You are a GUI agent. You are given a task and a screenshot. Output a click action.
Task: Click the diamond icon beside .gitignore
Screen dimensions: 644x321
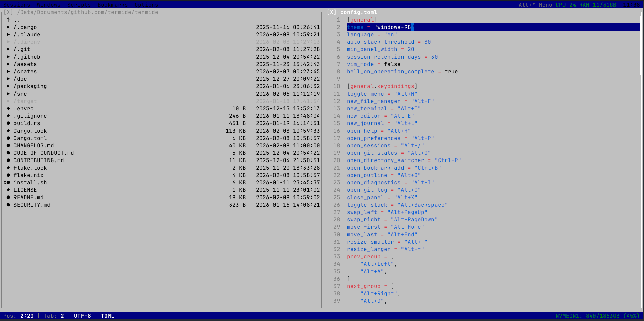point(8,116)
